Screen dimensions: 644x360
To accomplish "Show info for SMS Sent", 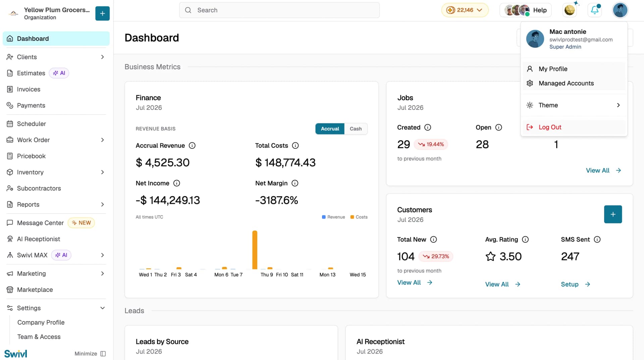I will 597,239.
